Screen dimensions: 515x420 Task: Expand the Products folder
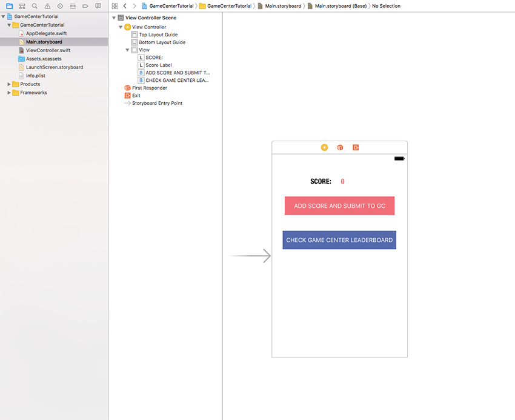pyautogui.click(x=9, y=84)
